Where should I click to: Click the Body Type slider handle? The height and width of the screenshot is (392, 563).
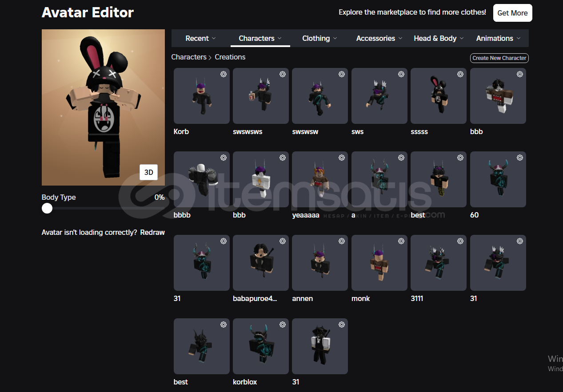pyautogui.click(x=47, y=208)
